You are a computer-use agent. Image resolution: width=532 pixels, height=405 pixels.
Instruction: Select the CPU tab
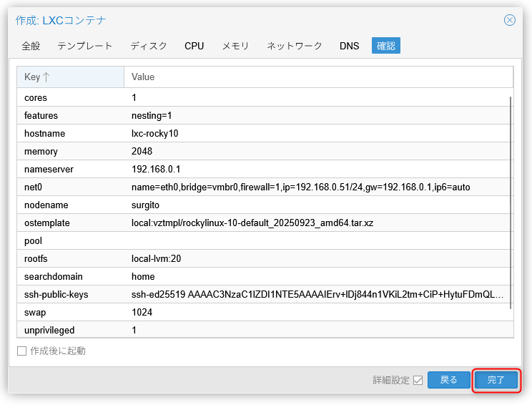[x=194, y=46]
